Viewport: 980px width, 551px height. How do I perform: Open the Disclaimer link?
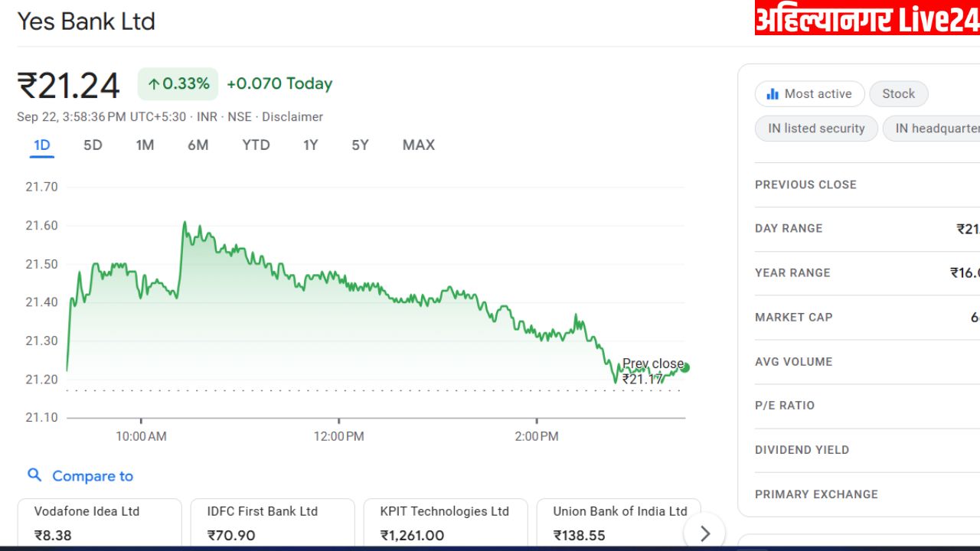[292, 117]
